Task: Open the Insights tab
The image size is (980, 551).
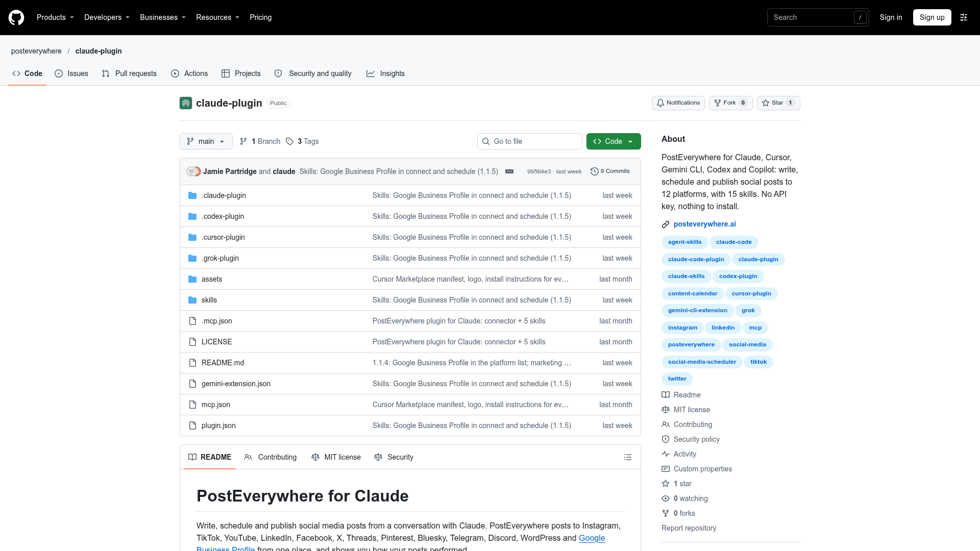Action: tap(385, 73)
